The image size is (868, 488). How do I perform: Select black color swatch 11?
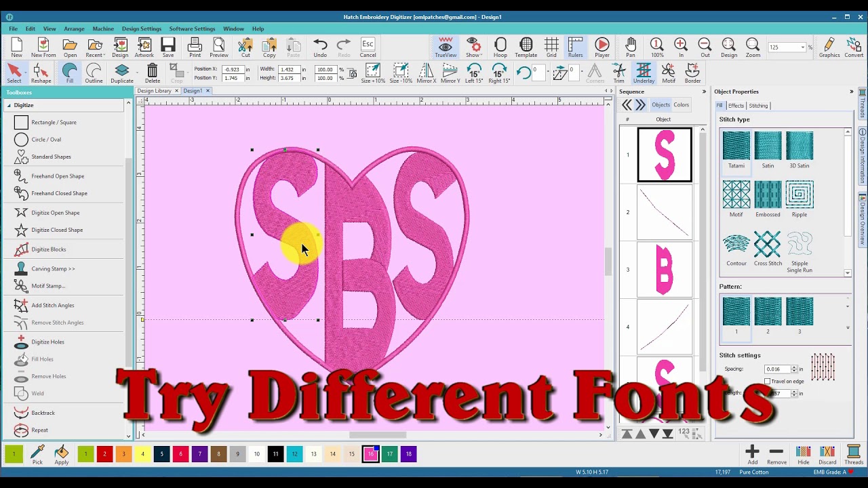pyautogui.click(x=275, y=453)
